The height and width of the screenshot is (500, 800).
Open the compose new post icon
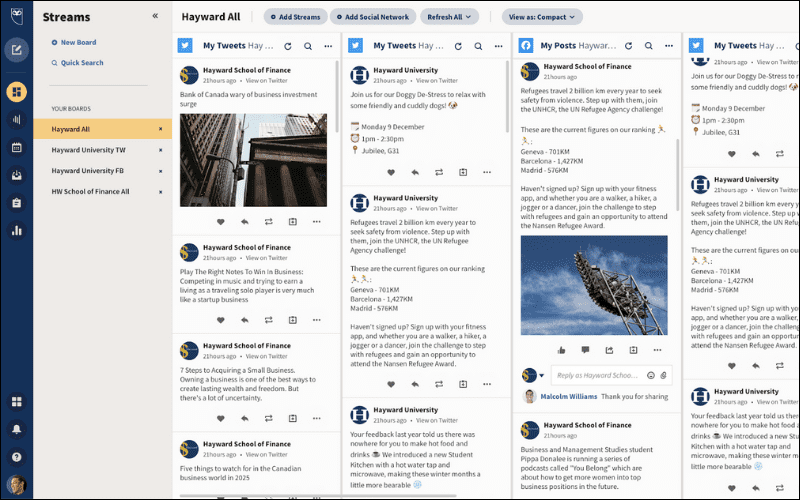tap(16, 49)
